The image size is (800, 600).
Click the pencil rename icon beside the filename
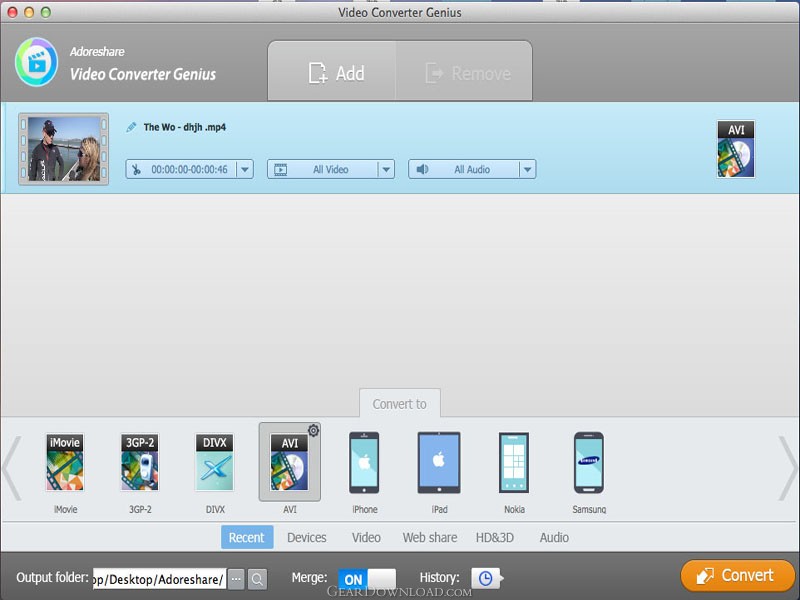131,127
